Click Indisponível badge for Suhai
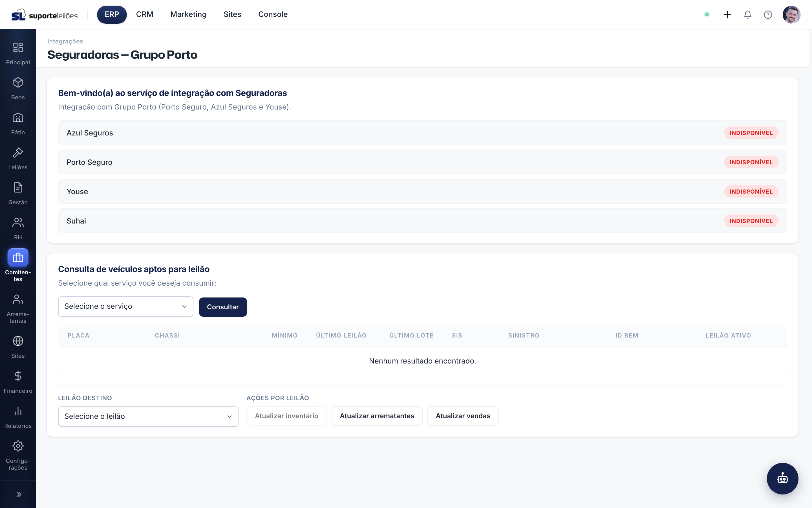 click(751, 221)
